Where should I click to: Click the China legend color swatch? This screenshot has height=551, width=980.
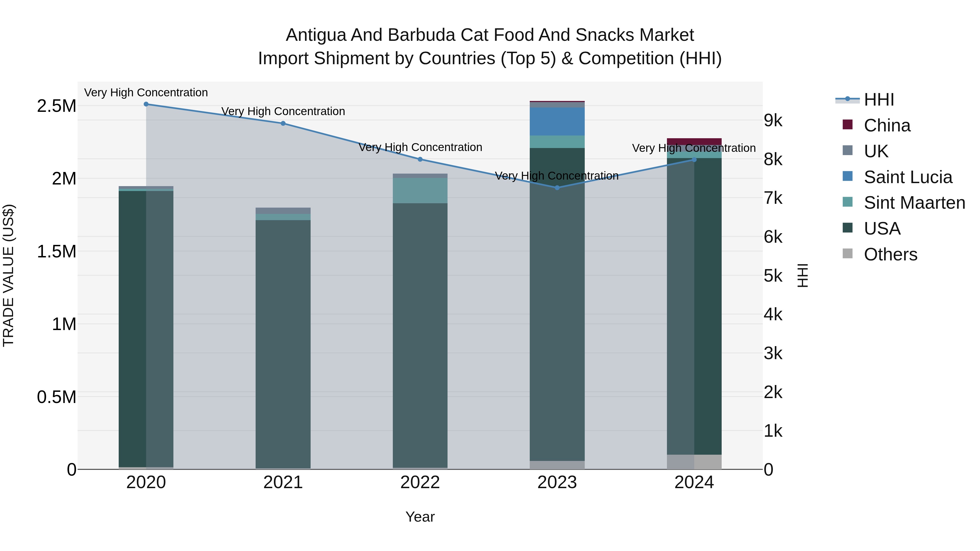coord(848,124)
